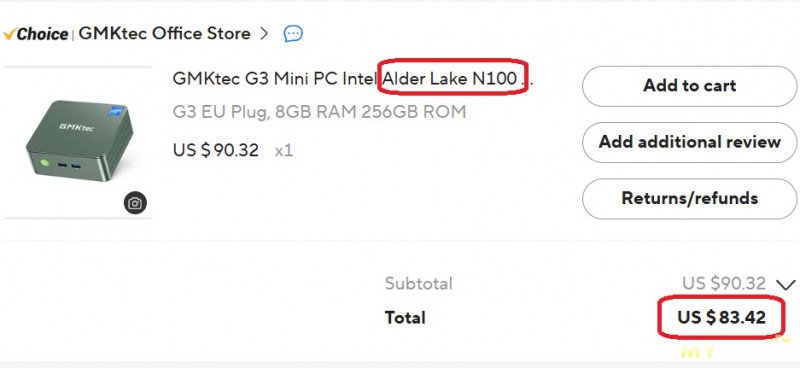Open the GMKtec G3 Mini PC product title
The image size is (800, 368).
point(353,79)
